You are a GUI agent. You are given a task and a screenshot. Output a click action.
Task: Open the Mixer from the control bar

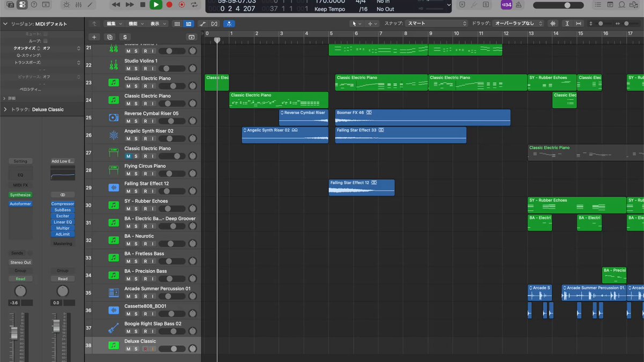point(78,5)
